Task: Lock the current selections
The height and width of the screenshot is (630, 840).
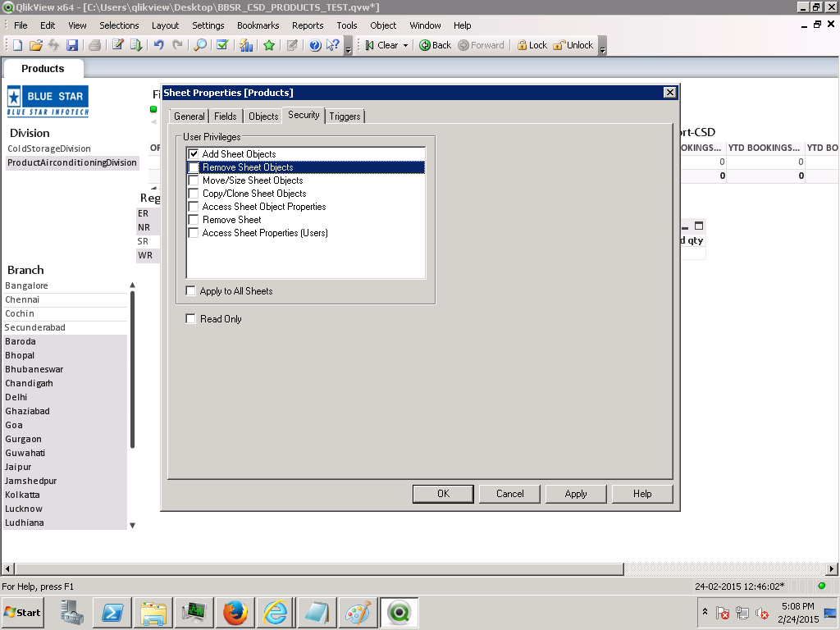Action: point(532,46)
